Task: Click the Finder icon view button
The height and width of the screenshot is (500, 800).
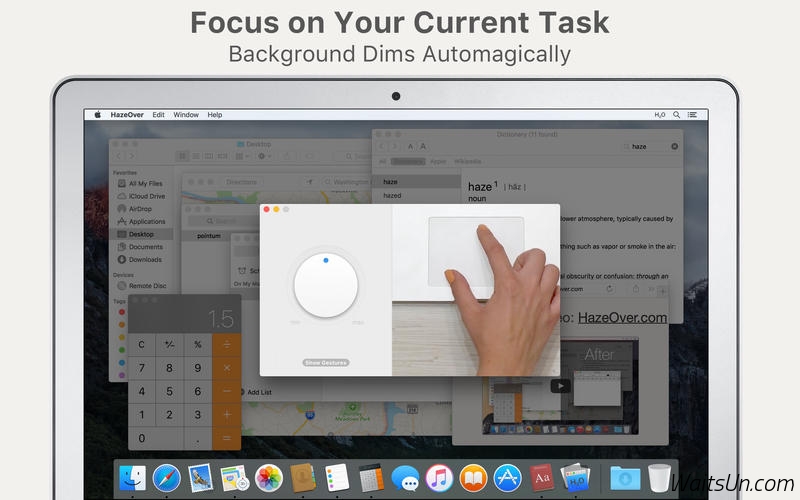Action: click(182, 156)
